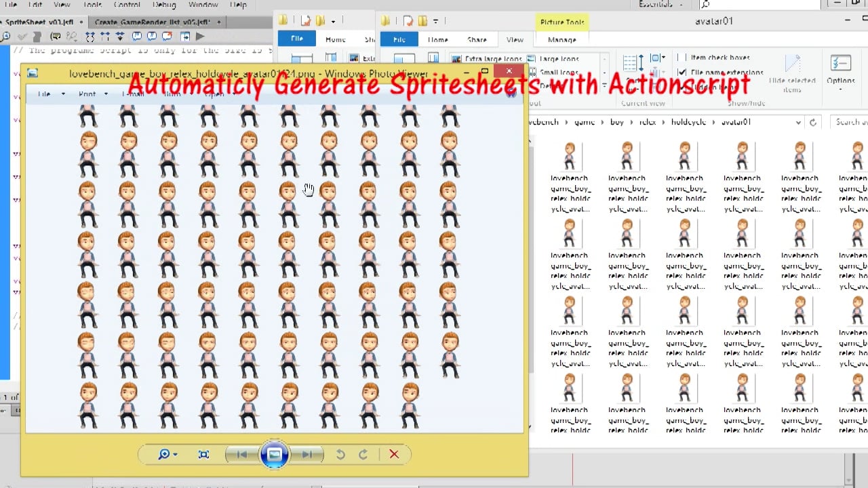Screen dimensions: 868x488
Task: Refresh the avatar01 folder view
Action: (812, 122)
